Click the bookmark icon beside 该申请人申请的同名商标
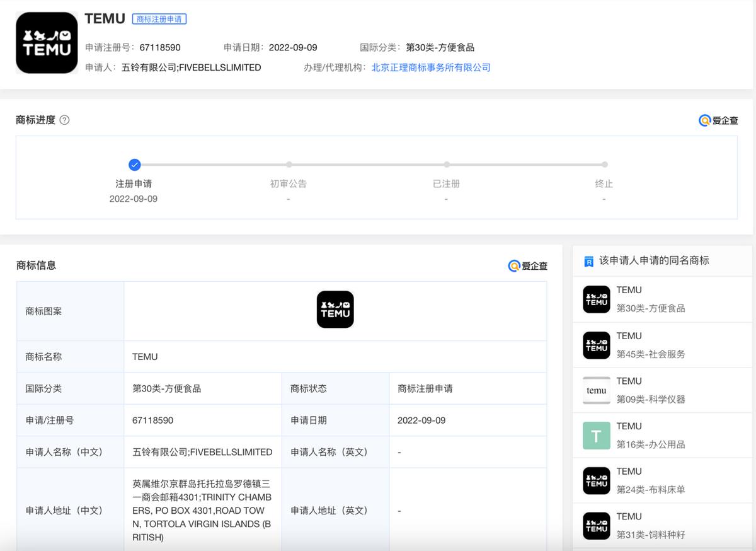Screen dimensions: 756x551 [588, 261]
